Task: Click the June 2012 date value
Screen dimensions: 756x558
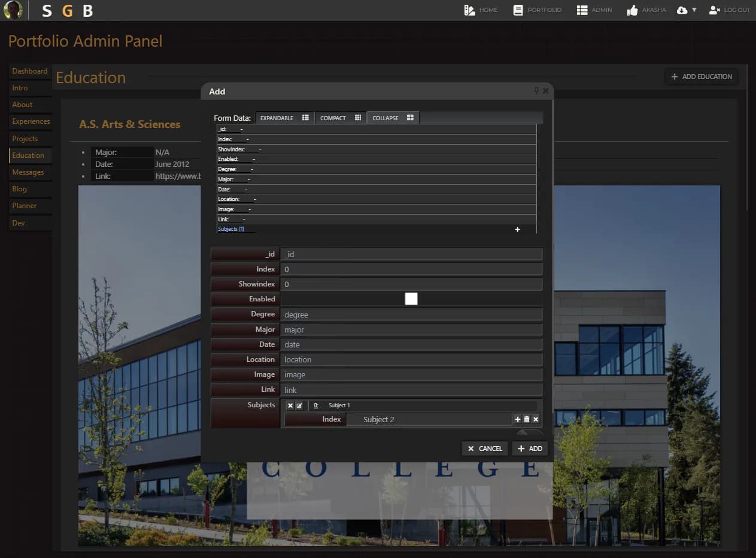Action: tap(172, 164)
